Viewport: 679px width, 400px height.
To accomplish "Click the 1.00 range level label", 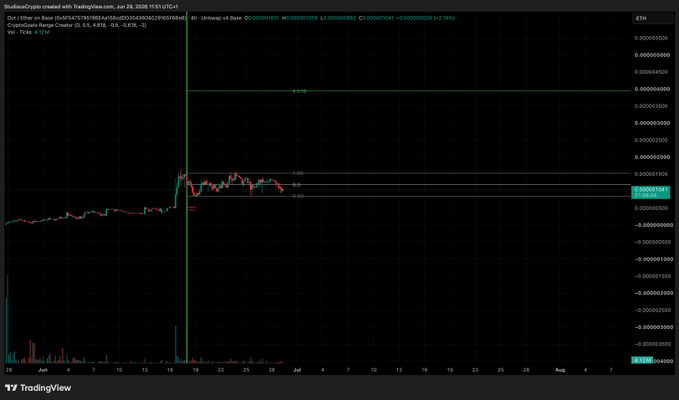I will click(x=297, y=173).
